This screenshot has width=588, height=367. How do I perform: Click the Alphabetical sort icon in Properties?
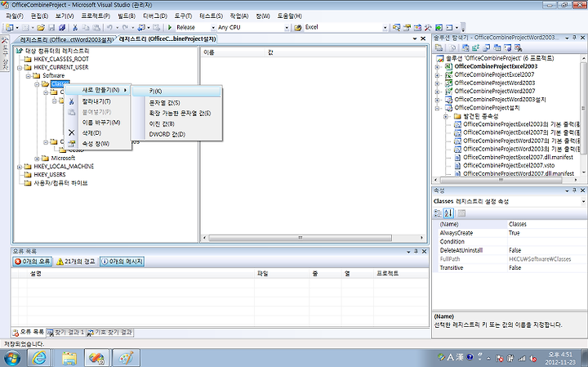[448, 213]
